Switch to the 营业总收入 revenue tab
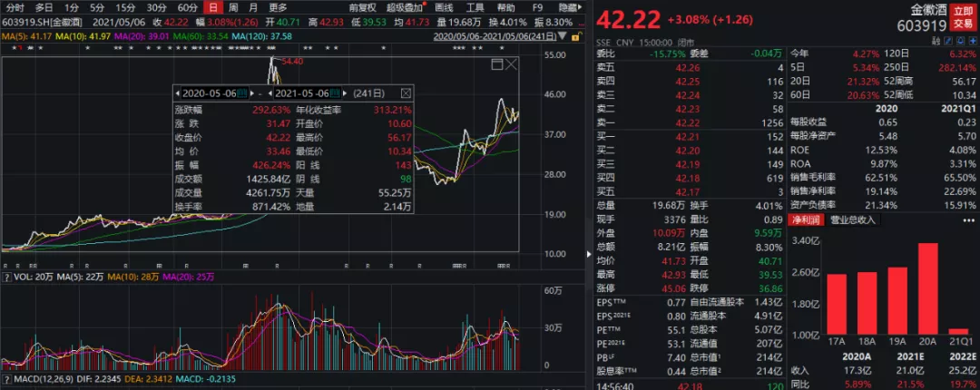Image resolution: width=980 pixels, height=390 pixels. point(854,220)
